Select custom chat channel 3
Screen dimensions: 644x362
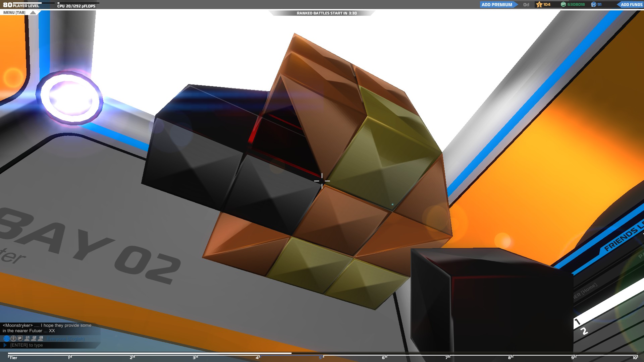click(x=41, y=339)
